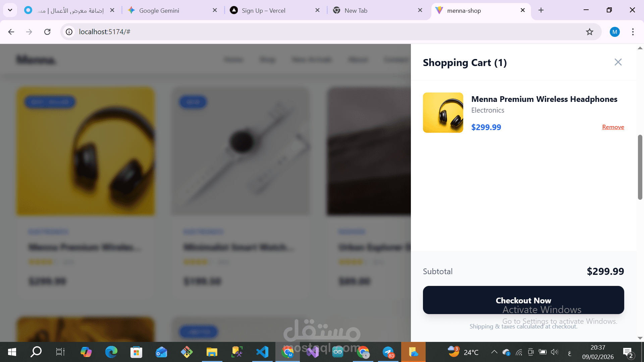
Task: Click the page vertical scrollbar
Action: (640, 167)
